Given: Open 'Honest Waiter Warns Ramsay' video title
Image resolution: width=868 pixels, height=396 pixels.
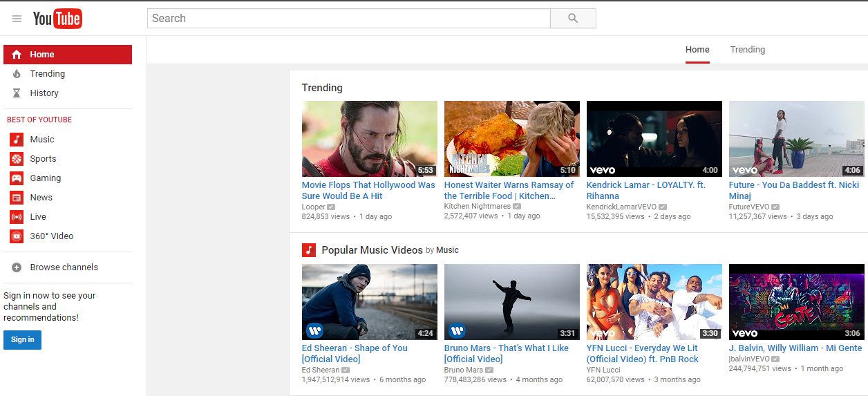Looking at the screenshot, I should point(509,191).
